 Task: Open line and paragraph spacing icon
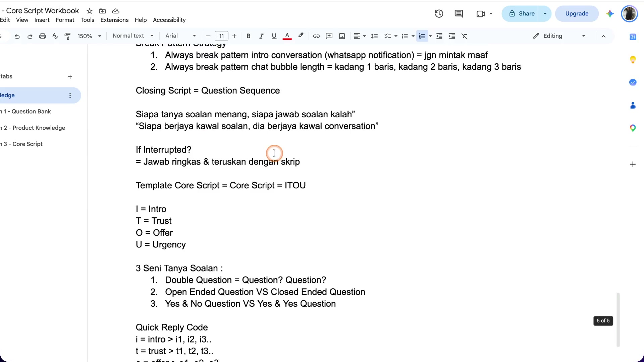[x=375, y=36]
